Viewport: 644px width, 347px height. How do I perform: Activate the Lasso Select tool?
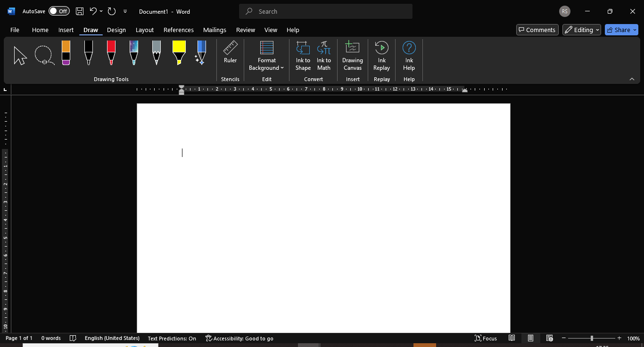(44, 56)
